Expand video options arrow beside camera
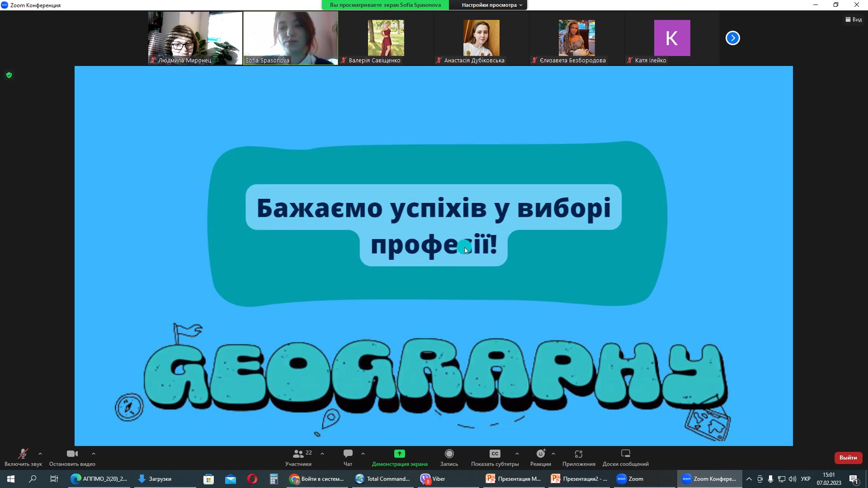868x488 pixels. click(x=94, y=454)
